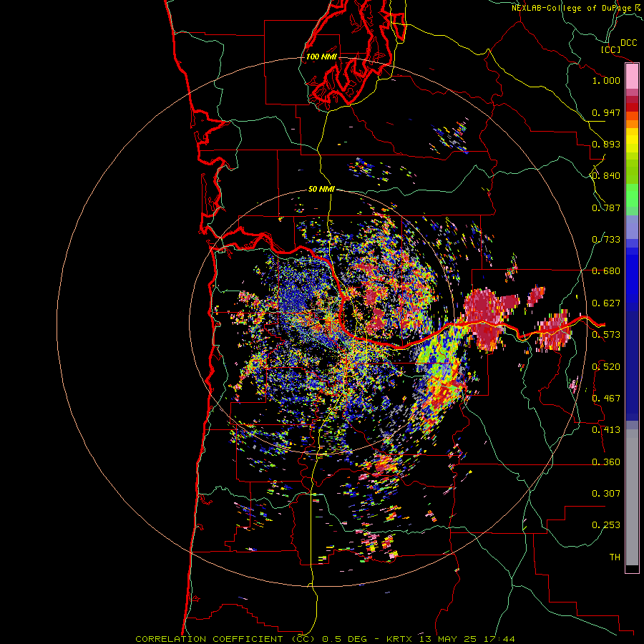Screen dimensions: 644x644
Task: Select the 0.787 scale value
Action: 606,208
